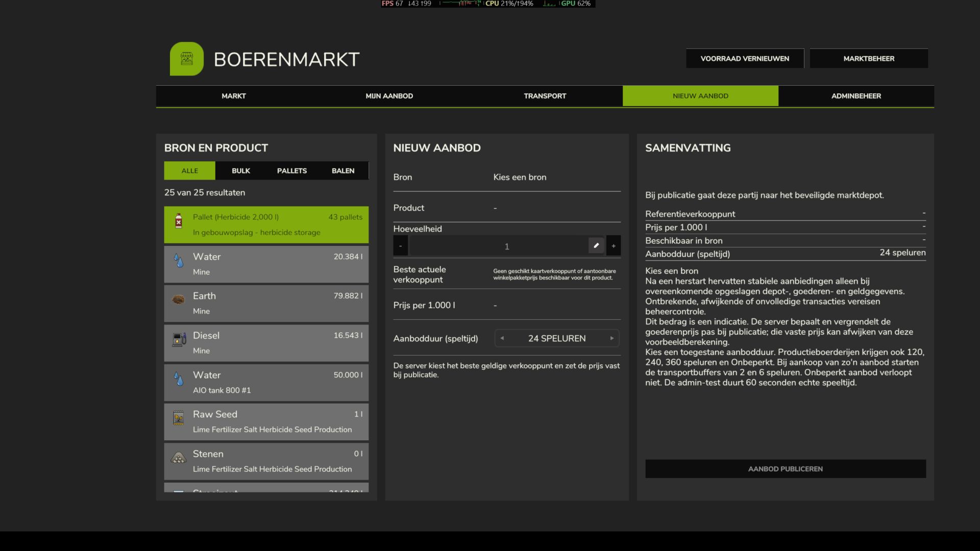Select the NIEUW AANBOD tab

tap(700, 96)
